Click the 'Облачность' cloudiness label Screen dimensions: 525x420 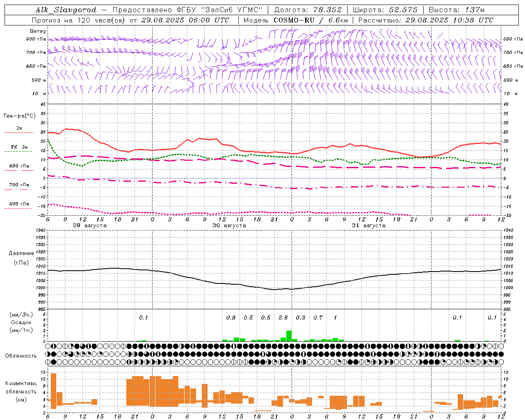pyautogui.click(x=21, y=356)
